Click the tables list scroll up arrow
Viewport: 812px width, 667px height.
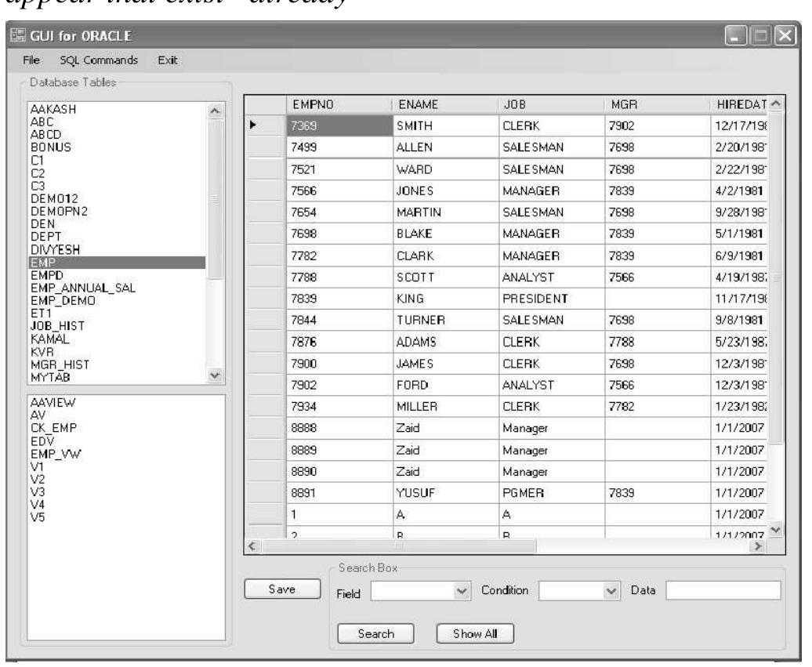[x=215, y=111]
